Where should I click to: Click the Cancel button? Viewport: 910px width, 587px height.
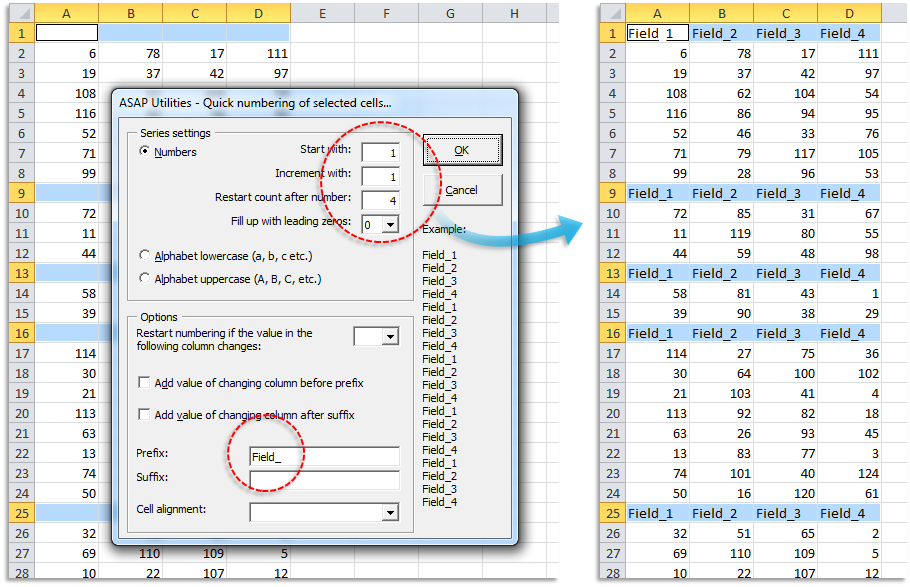pos(462,190)
